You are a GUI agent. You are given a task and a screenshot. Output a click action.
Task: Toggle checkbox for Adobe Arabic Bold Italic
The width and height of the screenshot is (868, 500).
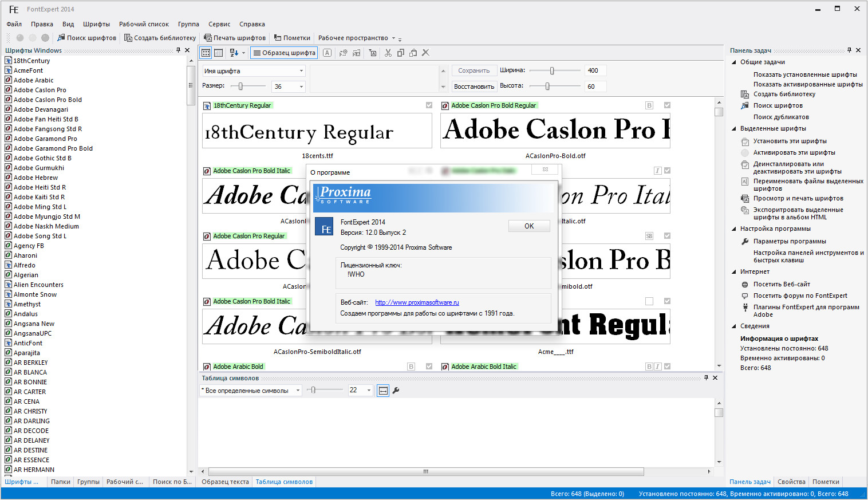[667, 367]
